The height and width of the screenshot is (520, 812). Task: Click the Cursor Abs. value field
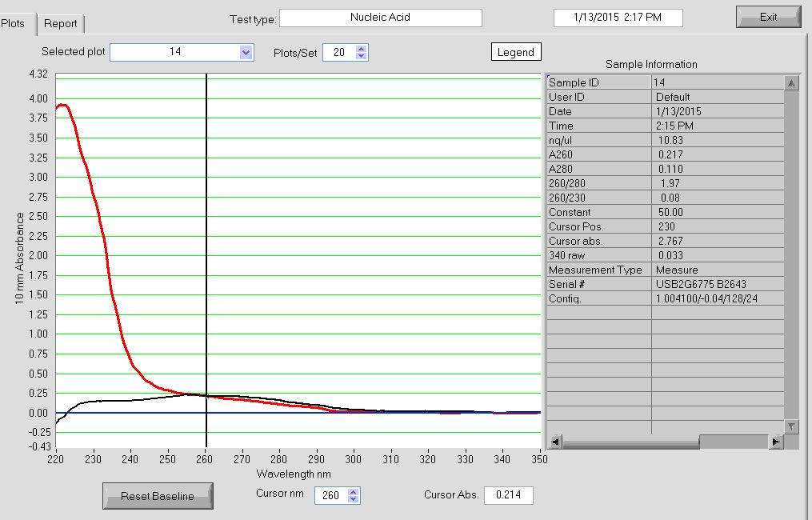click(508, 495)
